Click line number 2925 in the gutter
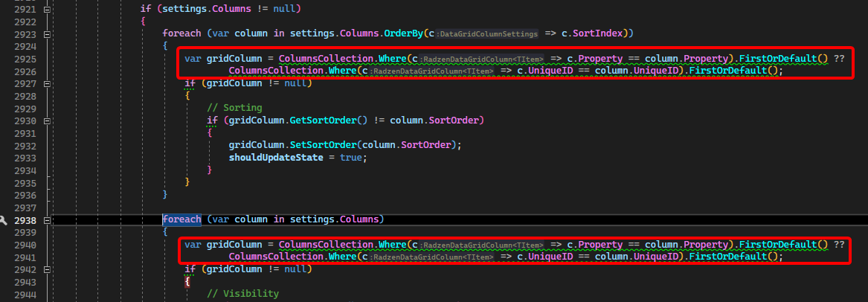This screenshot has height=302, width=868. pyautogui.click(x=25, y=59)
